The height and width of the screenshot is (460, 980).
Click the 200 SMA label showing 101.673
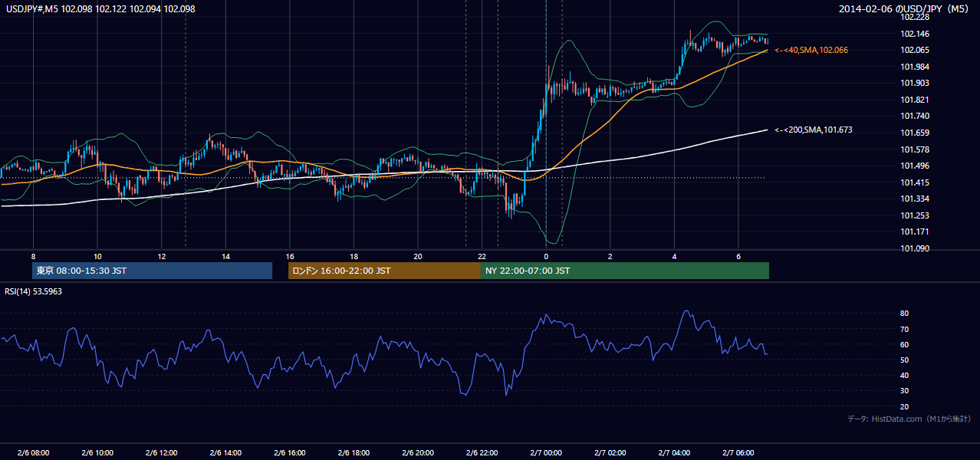pyautogui.click(x=814, y=130)
